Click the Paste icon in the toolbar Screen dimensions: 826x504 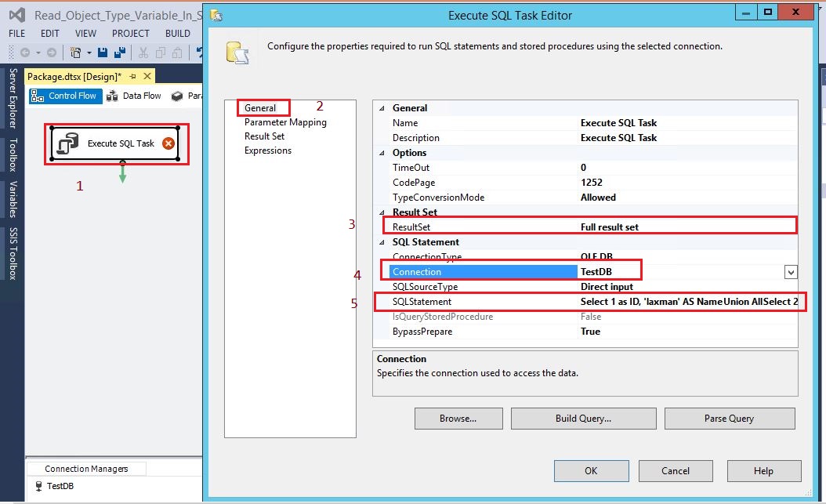point(179,53)
